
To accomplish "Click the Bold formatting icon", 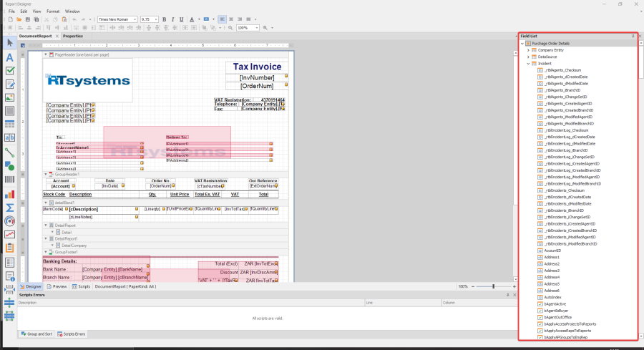I will point(164,19).
